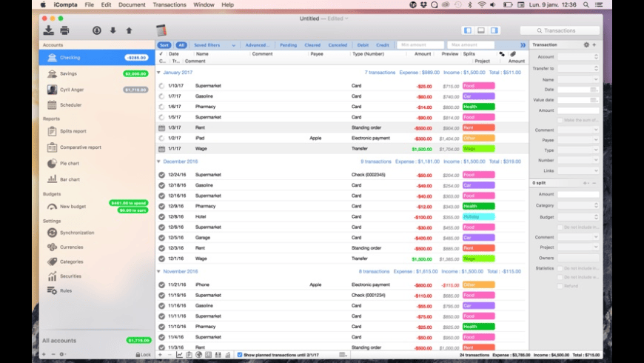
Task: Open Securities settings
Action: tap(97, 276)
